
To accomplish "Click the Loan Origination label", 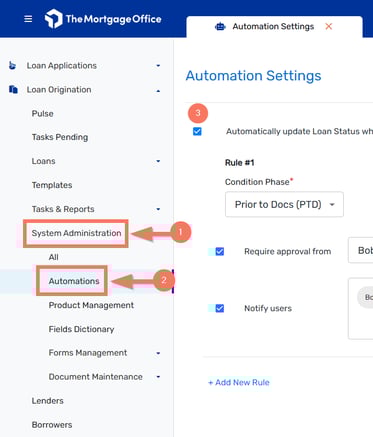I will [x=59, y=90].
